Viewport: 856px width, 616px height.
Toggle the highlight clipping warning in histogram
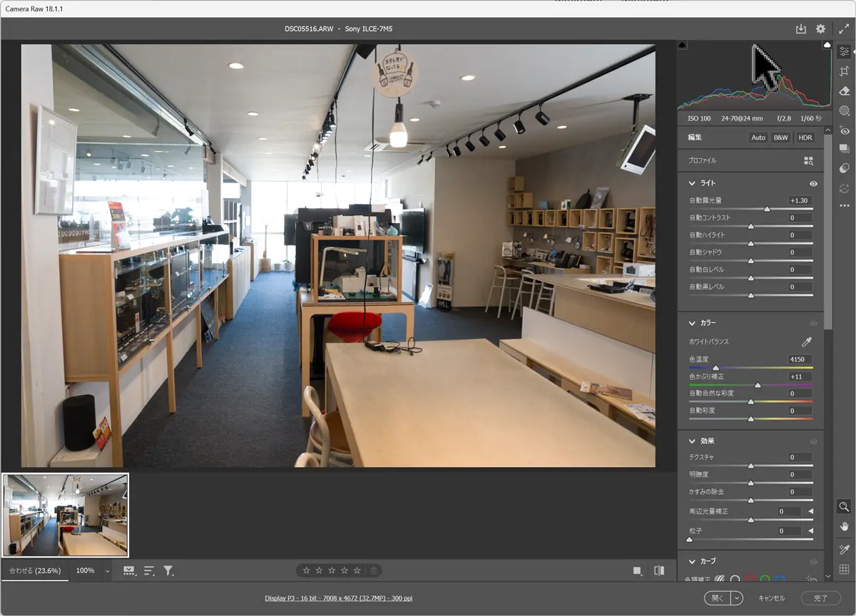(827, 45)
